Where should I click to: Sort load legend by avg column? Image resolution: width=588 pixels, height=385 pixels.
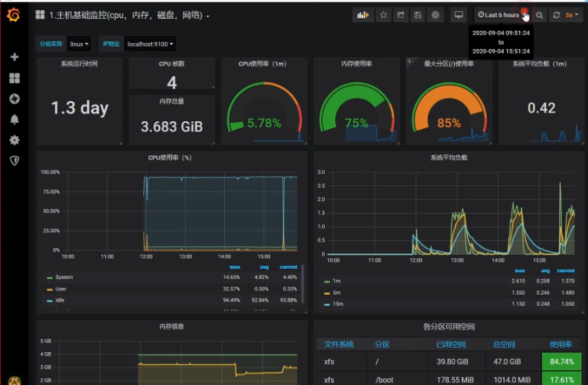(545, 271)
